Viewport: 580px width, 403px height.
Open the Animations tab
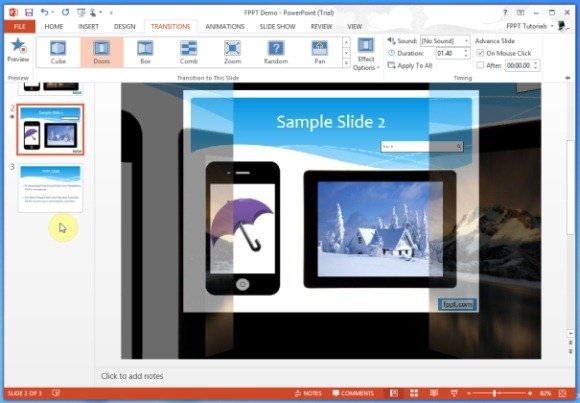tap(225, 27)
